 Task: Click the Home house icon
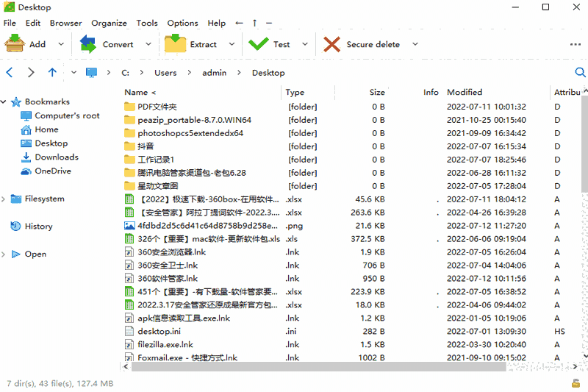click(x=26, y=129)
